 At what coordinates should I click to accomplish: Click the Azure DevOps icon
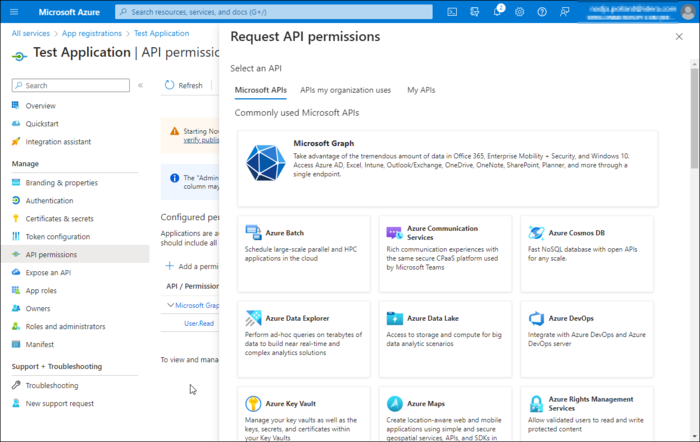coord(536,318)
